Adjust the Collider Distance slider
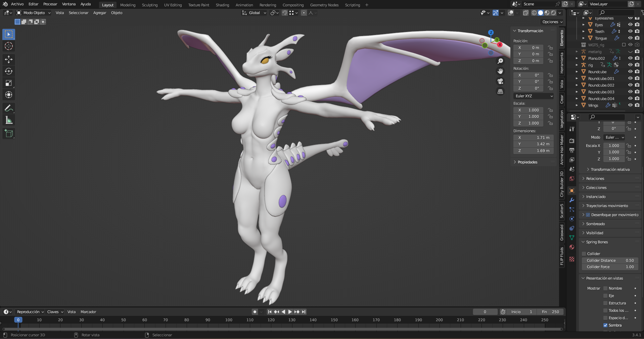 pos(610,260)
